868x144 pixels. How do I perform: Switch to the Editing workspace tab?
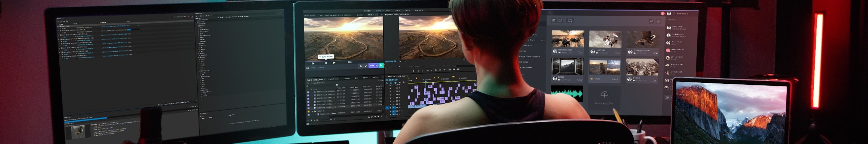(379, 11)
